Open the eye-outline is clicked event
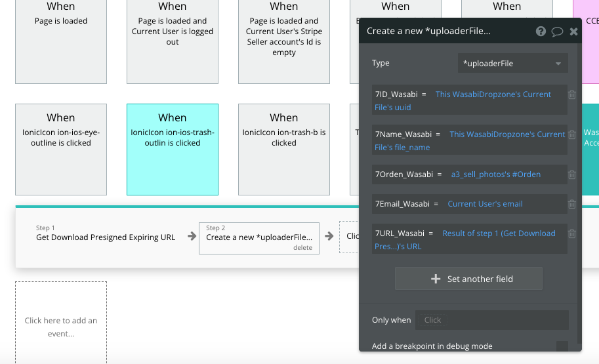 (61, 150)
